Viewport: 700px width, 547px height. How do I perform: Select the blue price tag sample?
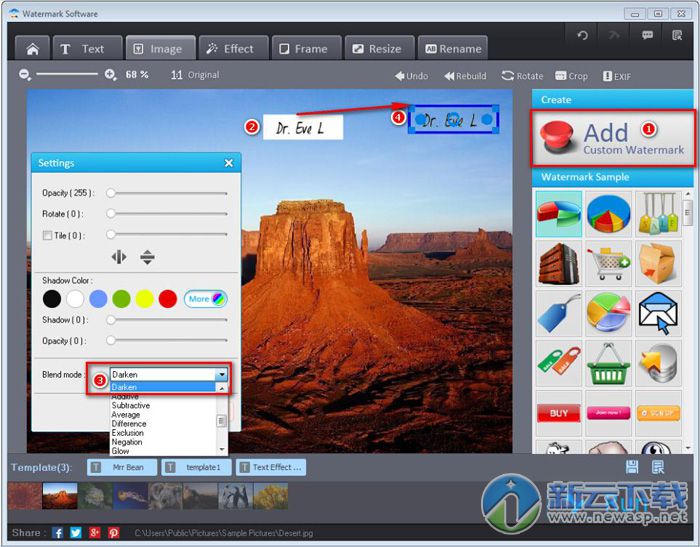click(559, 313)
